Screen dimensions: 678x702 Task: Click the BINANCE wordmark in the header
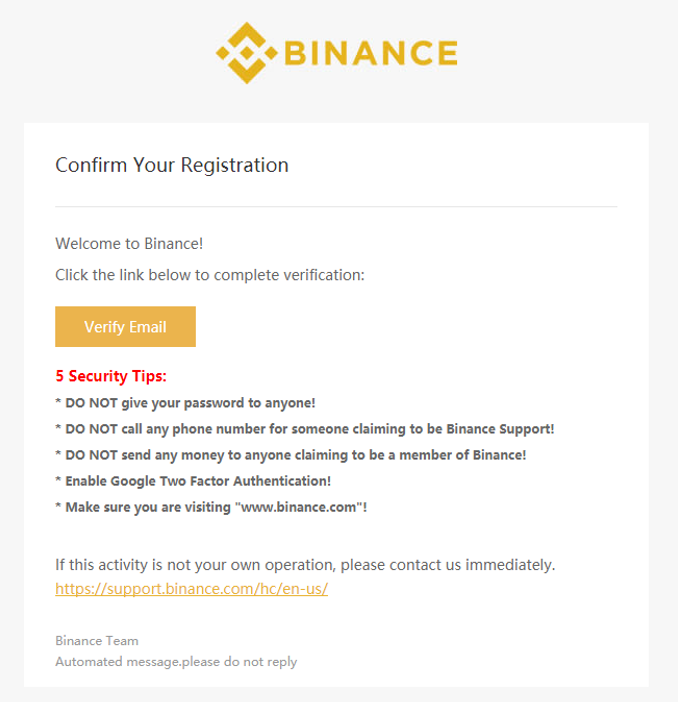click(x=371, y=53)
